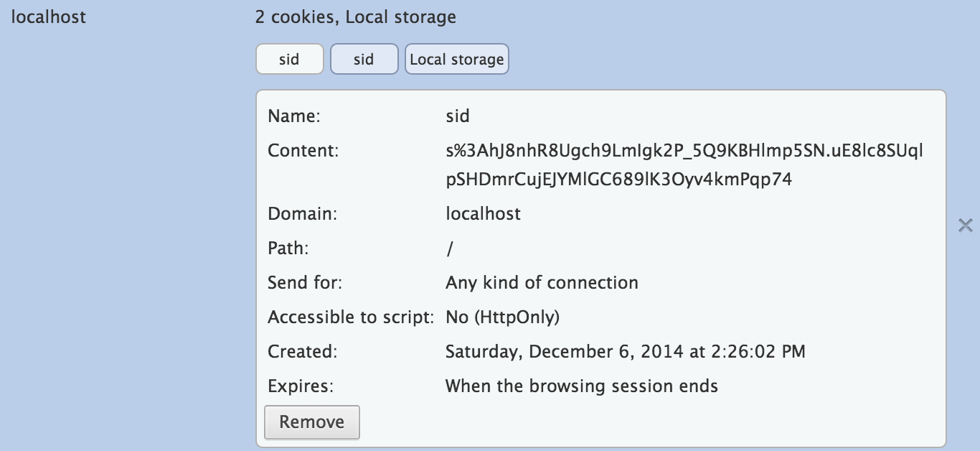Click the 'Send for:' field label
This screenshot has height=451, width=980.
pyautogui.click(x=305, y=283)
